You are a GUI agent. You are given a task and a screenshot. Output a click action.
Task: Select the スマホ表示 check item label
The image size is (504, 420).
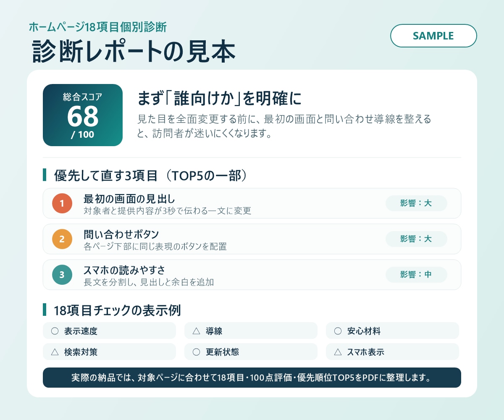click(x=365, y=352)
